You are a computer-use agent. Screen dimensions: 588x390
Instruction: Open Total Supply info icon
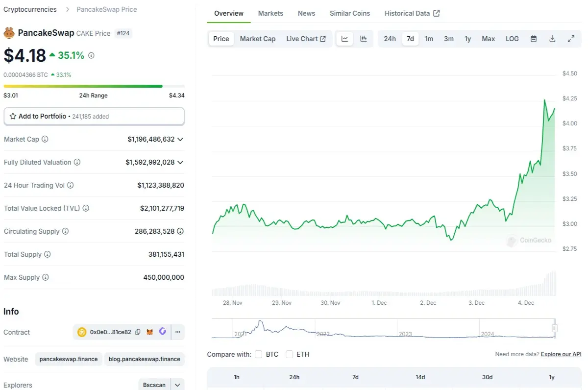(x=48, y=254)
